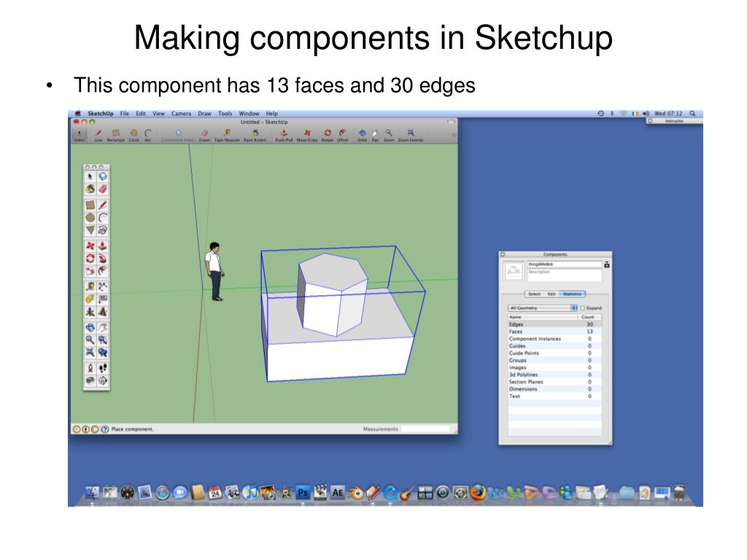The height and width of the screenshot is (560, 747).
Task: Activate the Push/Pull tool in top toolbar
Action: [x=284, y=135]
